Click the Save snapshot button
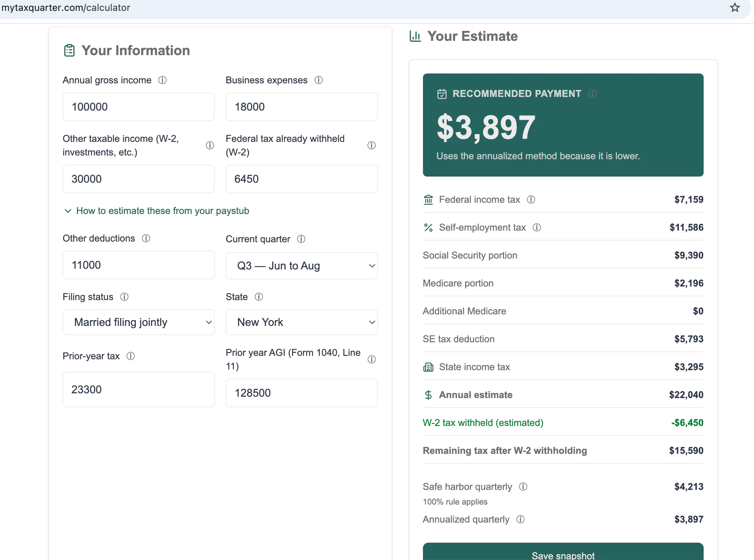Image resolution: width=754 pixels, height=560 pixels. [563, 552]
